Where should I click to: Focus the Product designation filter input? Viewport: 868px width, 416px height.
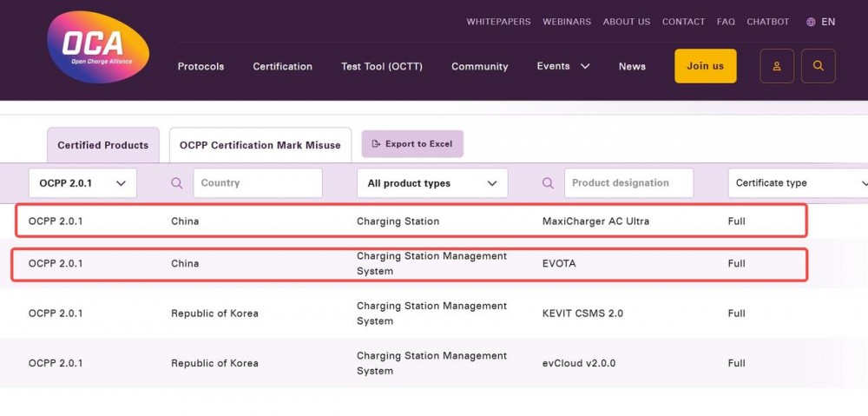point(628,183)
